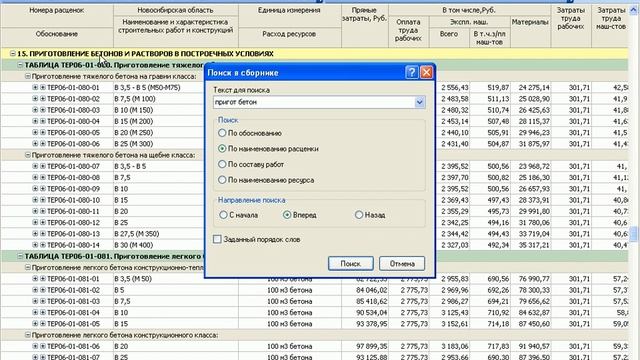Click materials value 35 317,21

[534, 245]
